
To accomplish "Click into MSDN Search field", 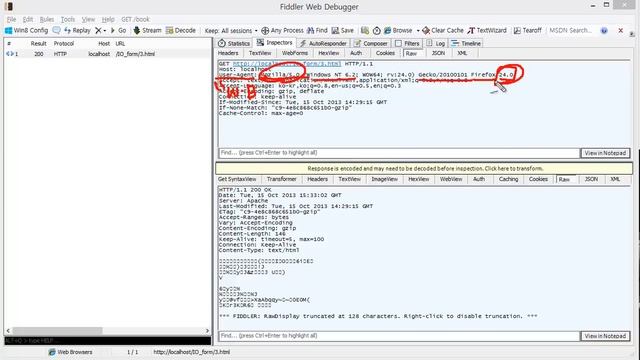I will pos(570,31).
